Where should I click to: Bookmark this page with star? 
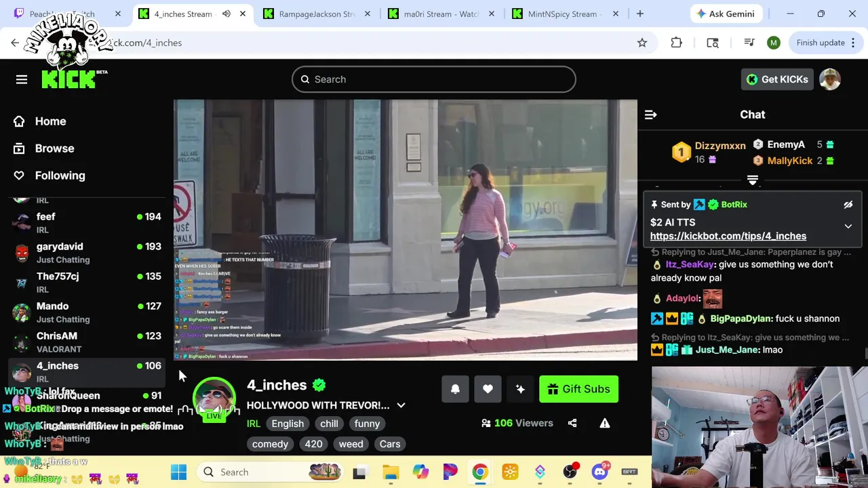click(x=642, y=43)
